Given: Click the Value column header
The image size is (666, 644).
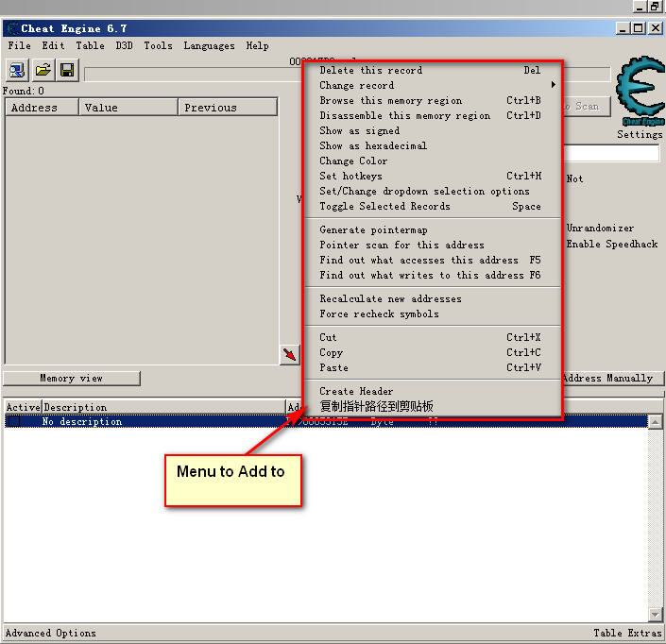Looking at the screenshot, I should click(x=128, y=107).
